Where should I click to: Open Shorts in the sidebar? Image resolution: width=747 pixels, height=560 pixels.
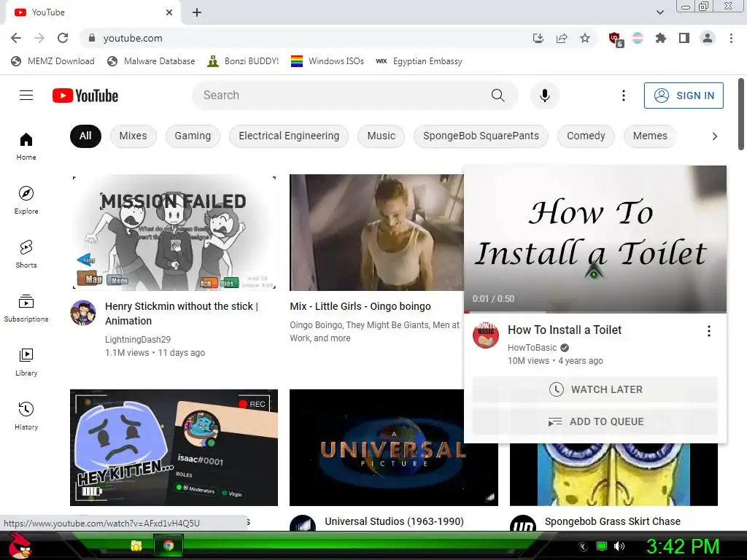[26, 254]
